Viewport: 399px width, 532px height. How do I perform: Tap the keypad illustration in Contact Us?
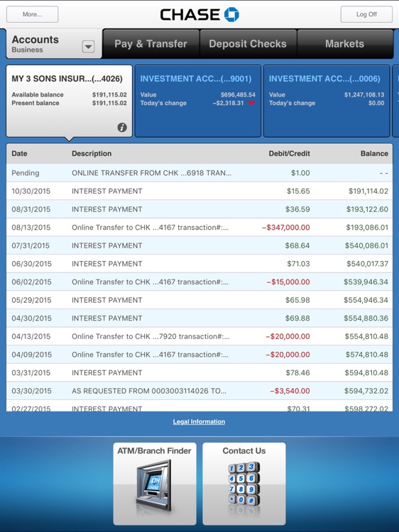point(244,484)
